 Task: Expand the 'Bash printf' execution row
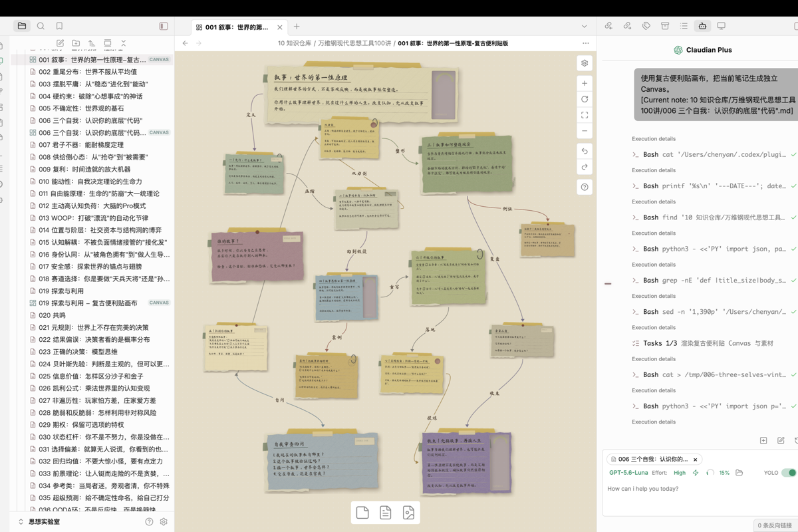tap(714, 186)
